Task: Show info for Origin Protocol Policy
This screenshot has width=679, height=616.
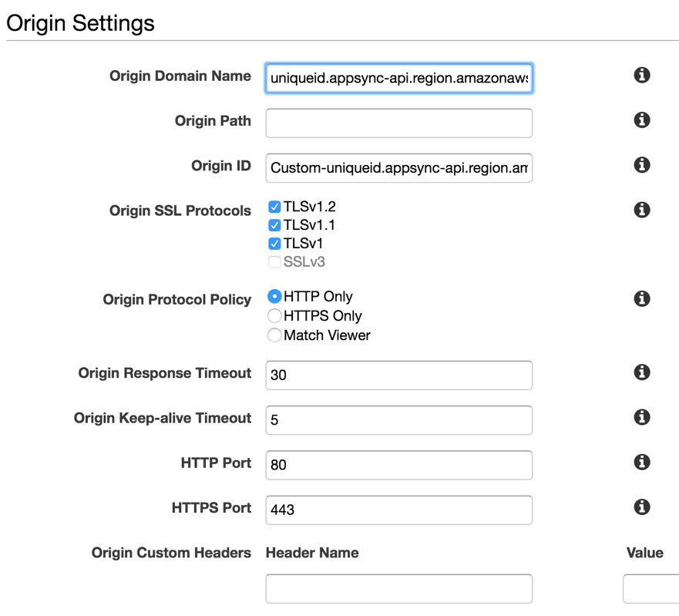Action: point(641,298)
